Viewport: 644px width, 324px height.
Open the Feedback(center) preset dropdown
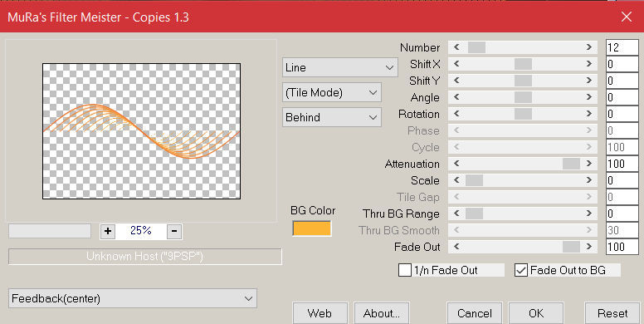[x=133, y=298]
